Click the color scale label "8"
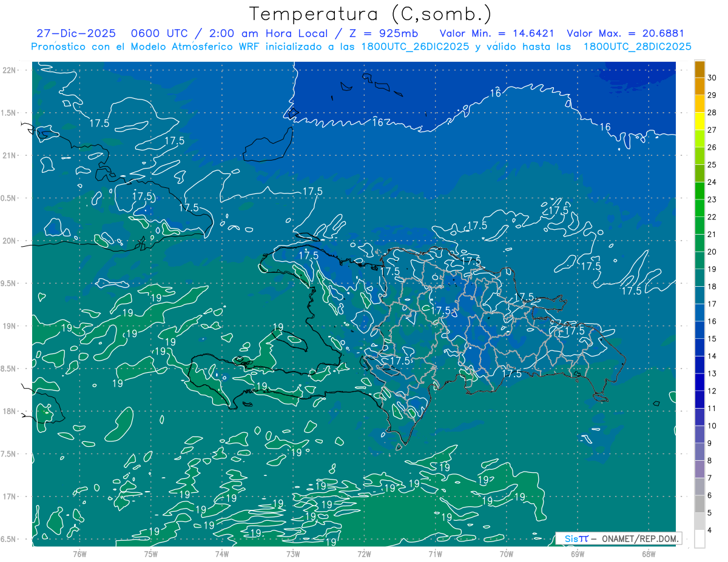Screen dimensions: 728x562 click(x=710, y=461)
